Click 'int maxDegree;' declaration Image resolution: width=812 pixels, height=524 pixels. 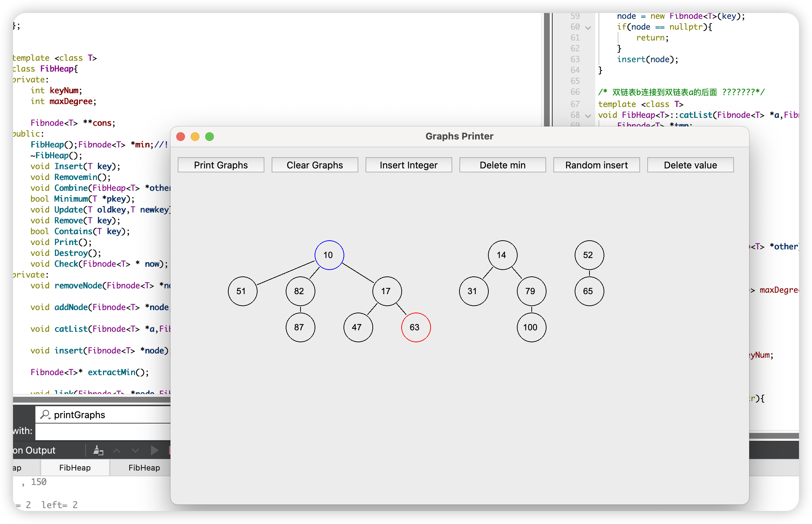[64, 101]
